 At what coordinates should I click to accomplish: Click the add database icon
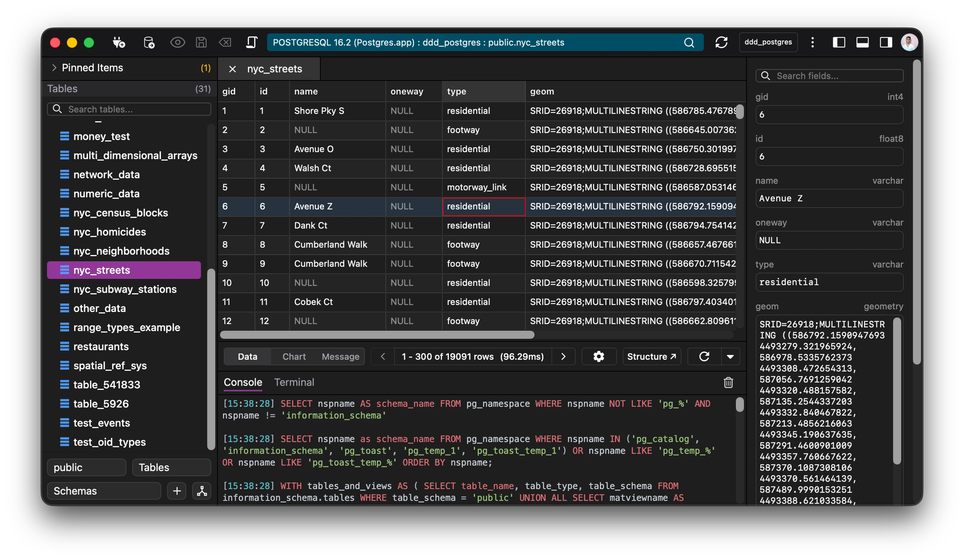(x=149, y=43)
